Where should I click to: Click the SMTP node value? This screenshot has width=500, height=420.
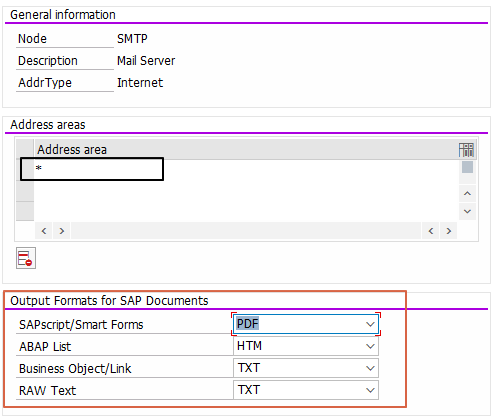(132, 39)
